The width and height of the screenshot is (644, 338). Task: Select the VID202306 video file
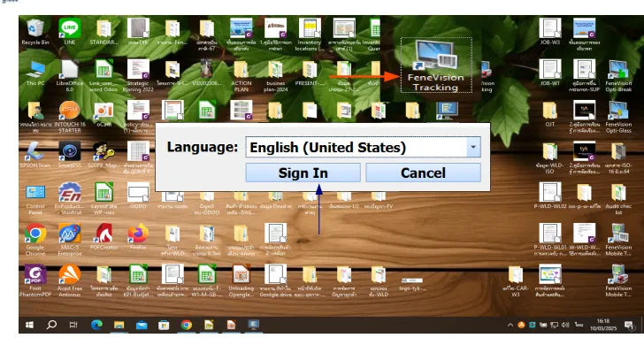pos(207,73)
